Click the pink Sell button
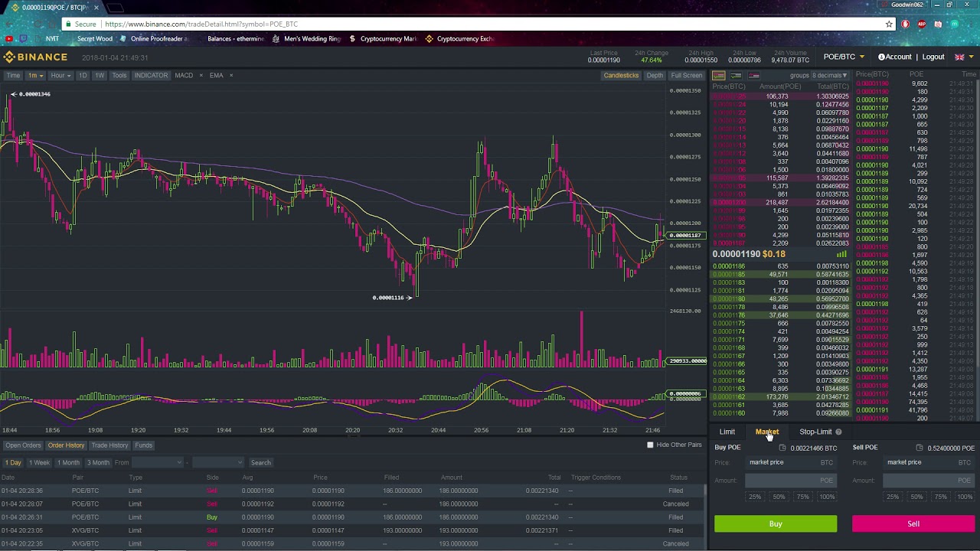The width and height of the screenshot is (980, 551). tap(913, 524)
